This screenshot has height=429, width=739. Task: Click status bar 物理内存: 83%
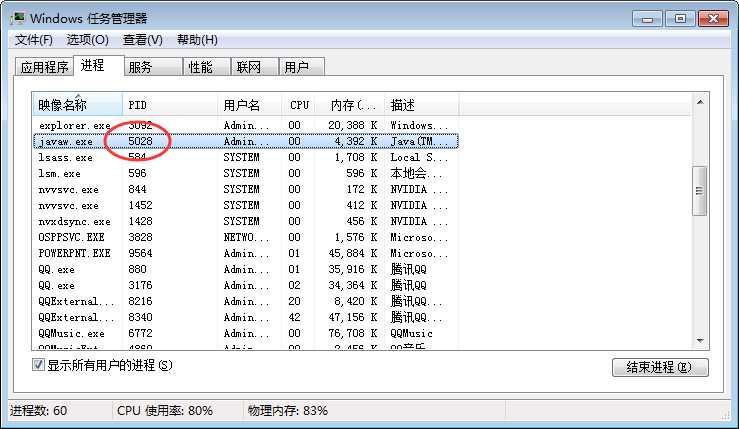click(287, 411)
